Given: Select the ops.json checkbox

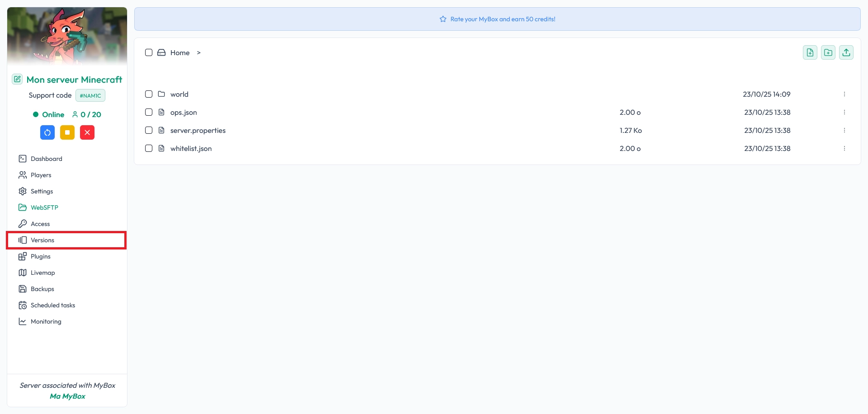Looking at the screenshot, I should pyautogui.click(x=149, y=112).
